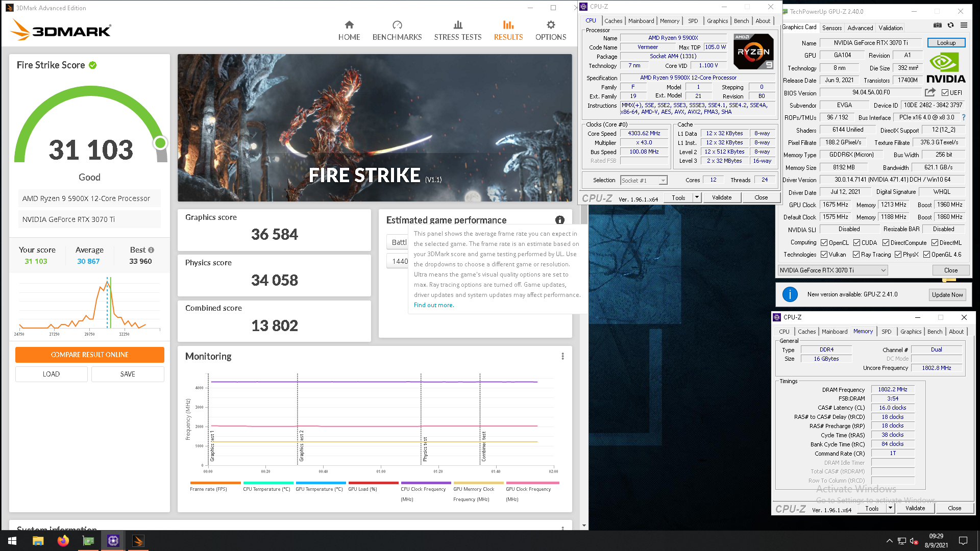980x551 pixels.
Task: Click the GPU-Z taskbar icon
Action: point(88,541)
